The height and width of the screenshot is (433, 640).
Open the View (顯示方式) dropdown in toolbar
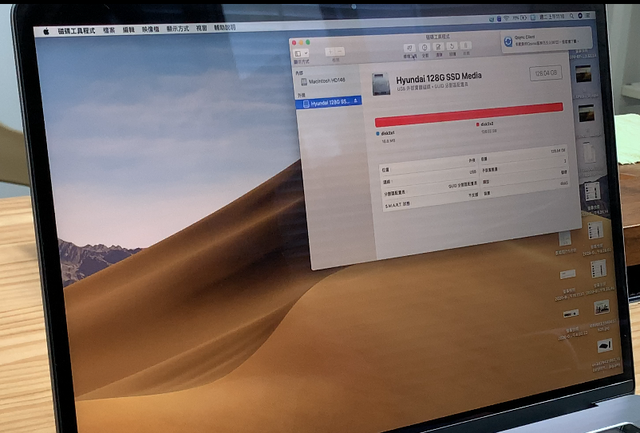(301, 53)
